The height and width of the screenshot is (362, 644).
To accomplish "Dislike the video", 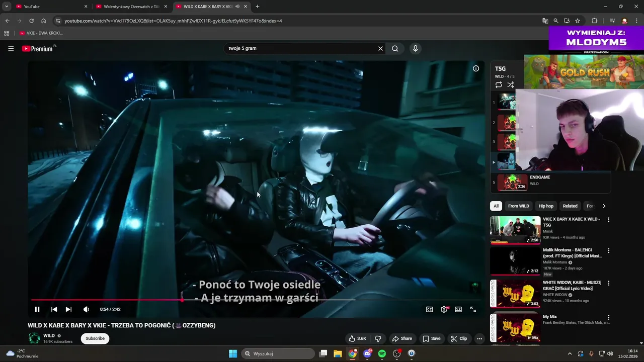I will coord(378,338).
